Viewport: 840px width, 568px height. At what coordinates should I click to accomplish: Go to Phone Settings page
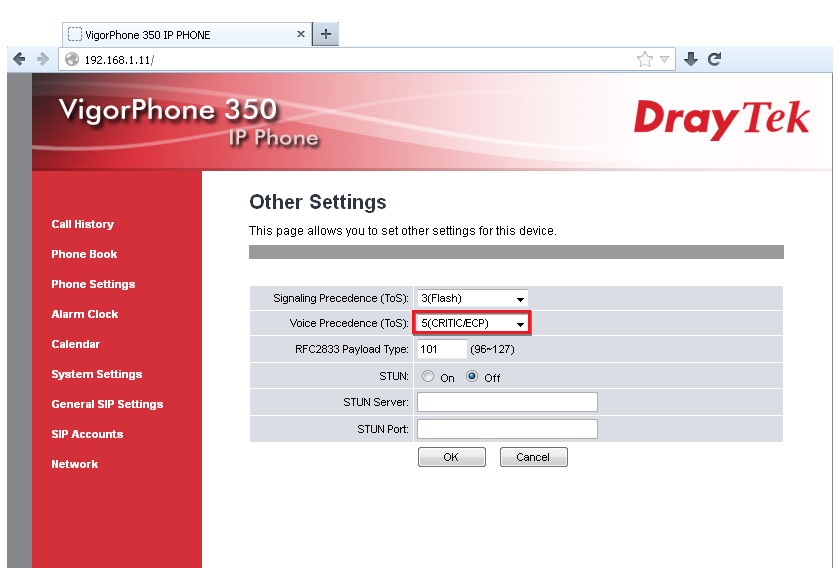tap(93, 284)
